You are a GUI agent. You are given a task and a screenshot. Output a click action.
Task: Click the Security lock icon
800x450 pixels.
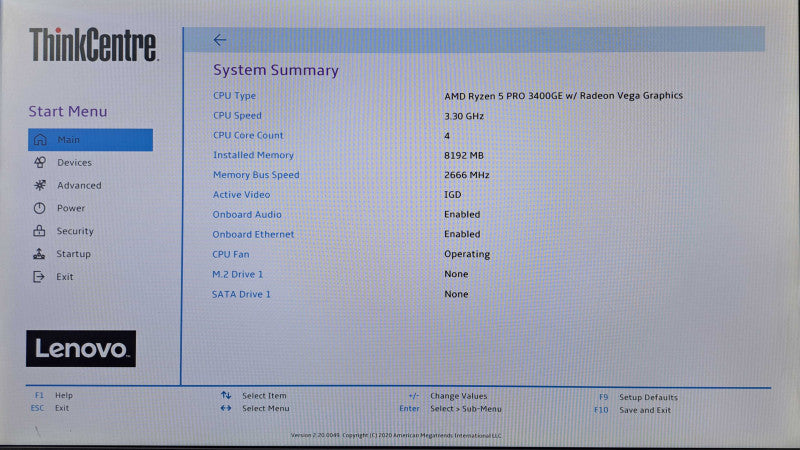[39, 231]
